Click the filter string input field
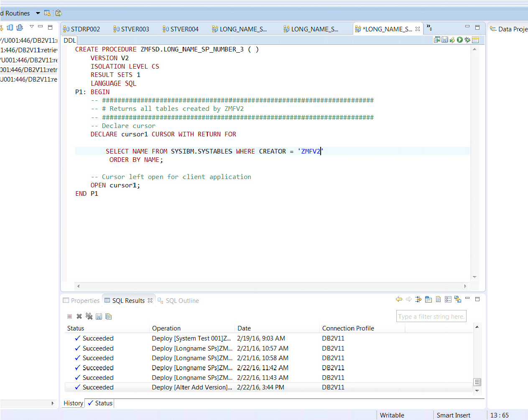The image size is (528, 420). pos(431,317)
